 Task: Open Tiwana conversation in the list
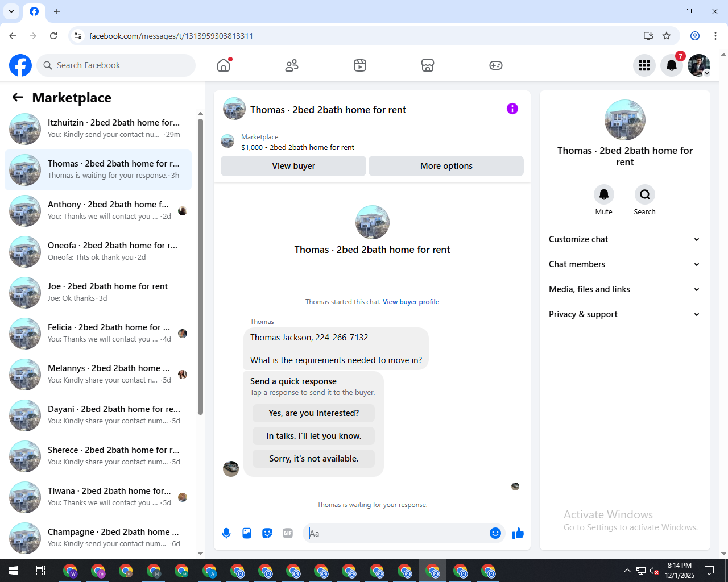coord(98,497)
